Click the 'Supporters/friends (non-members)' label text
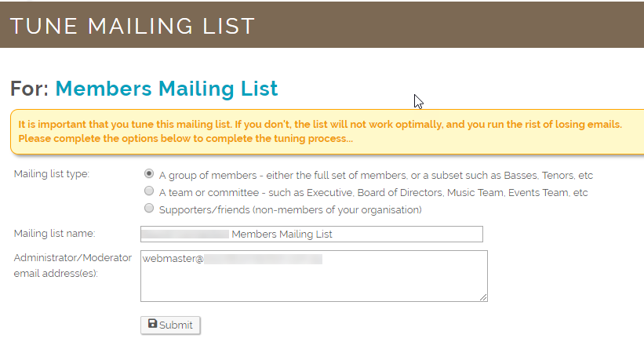 click(290, 210)
